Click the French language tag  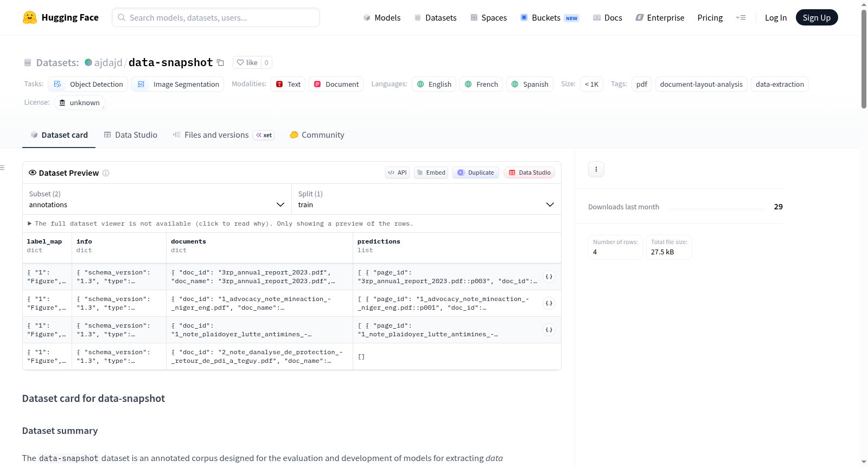[x=482, y=84]
